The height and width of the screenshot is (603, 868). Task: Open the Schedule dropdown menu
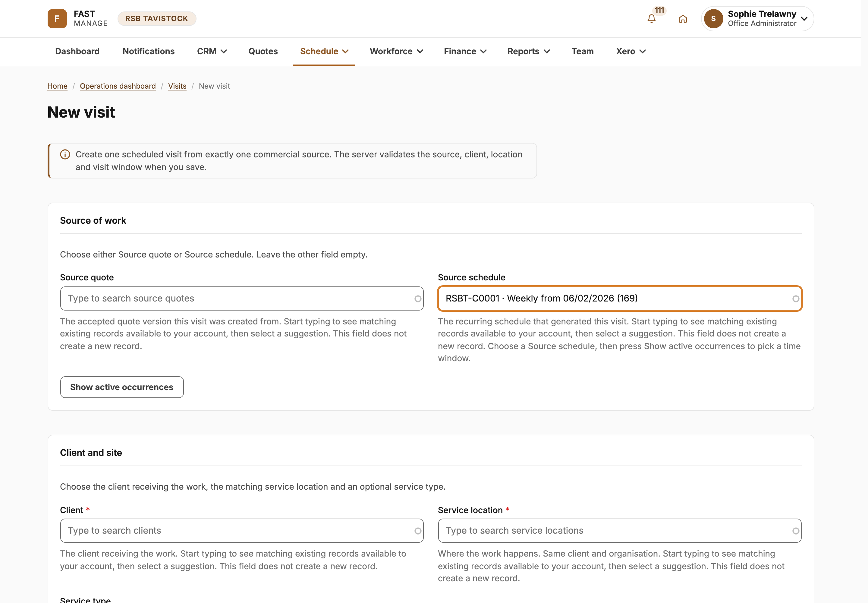(x=324, y=51)
